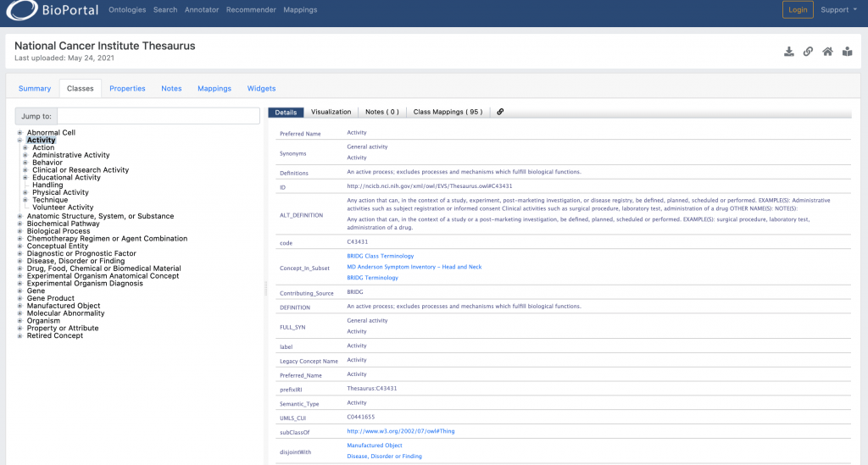Select Experimental Organism Diagnosis item

pos(85,284)
